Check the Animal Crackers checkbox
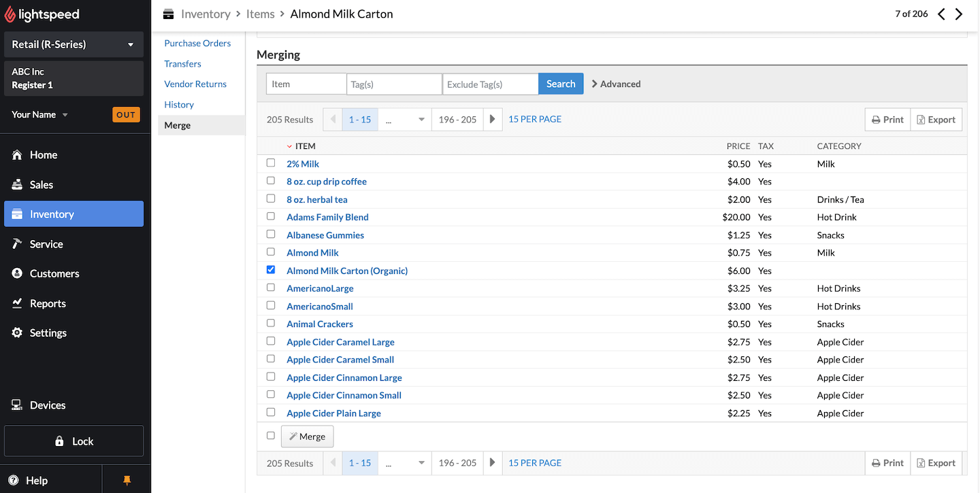This screenshot has width=980, height=493. coord(271,323)
